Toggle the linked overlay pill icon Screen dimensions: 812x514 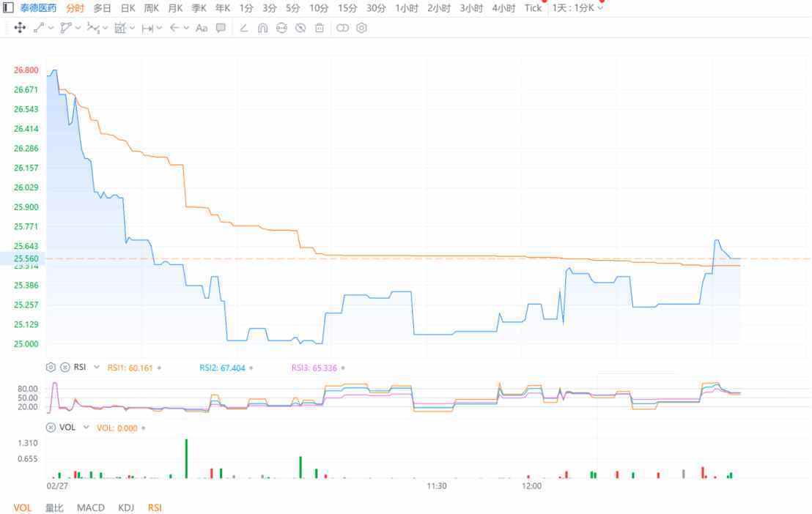point(342,28)
